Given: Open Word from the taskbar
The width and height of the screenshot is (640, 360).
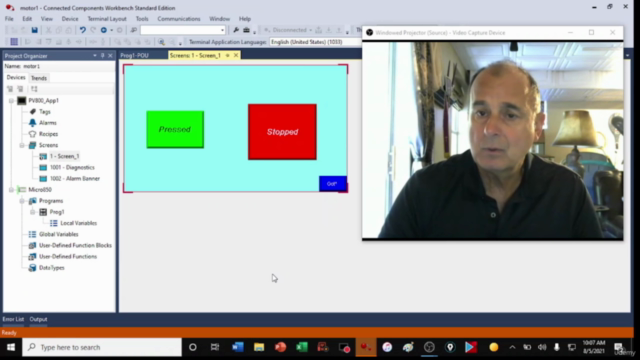Looking at the screenshot, I should click(x=238, y=347).
